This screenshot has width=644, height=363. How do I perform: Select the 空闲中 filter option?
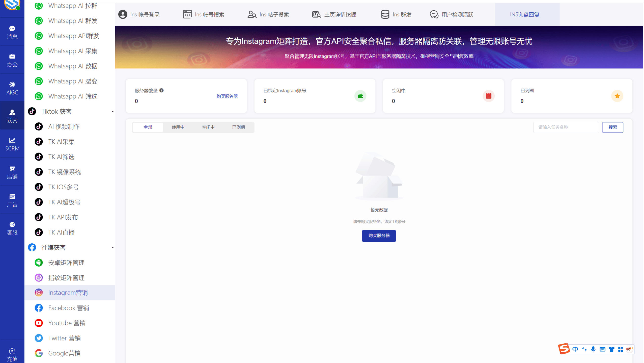(208, 127)
